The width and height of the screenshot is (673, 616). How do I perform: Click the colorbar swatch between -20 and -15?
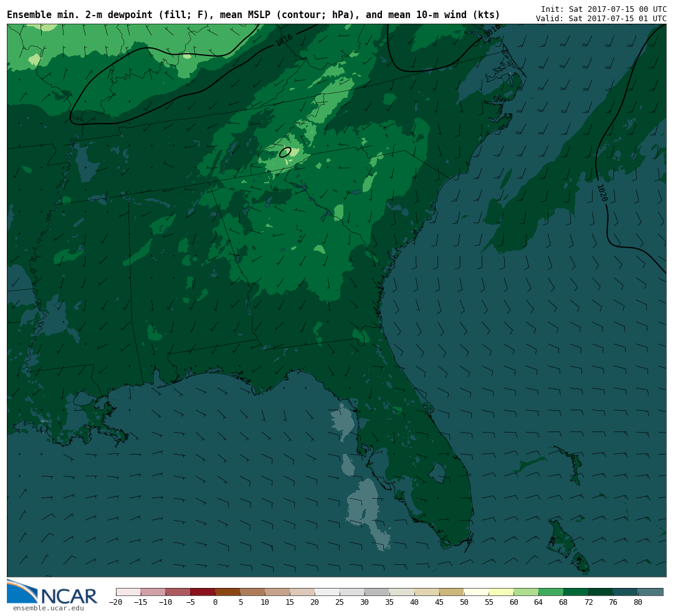[128, 592]
